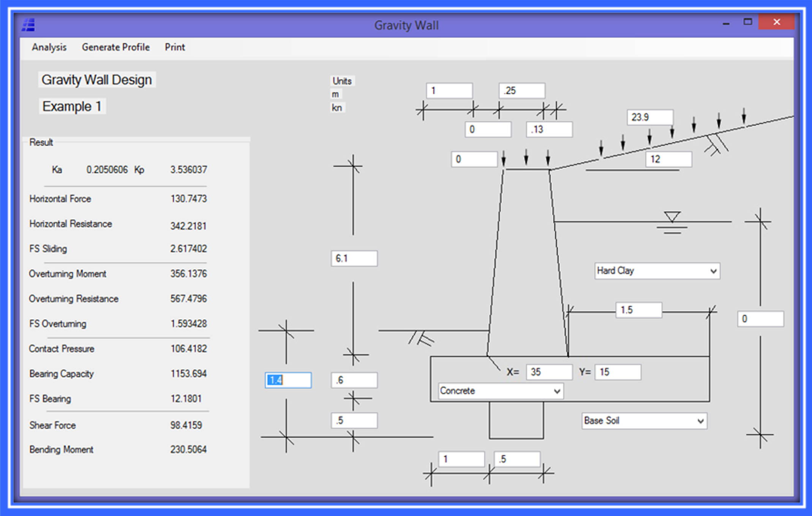
Task: Minimize the Gravity Wall window
Action: click(x=726, y=23)
